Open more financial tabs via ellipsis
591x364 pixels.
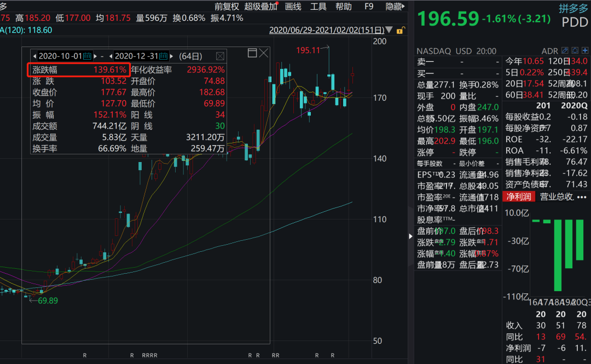pos(582,197)
